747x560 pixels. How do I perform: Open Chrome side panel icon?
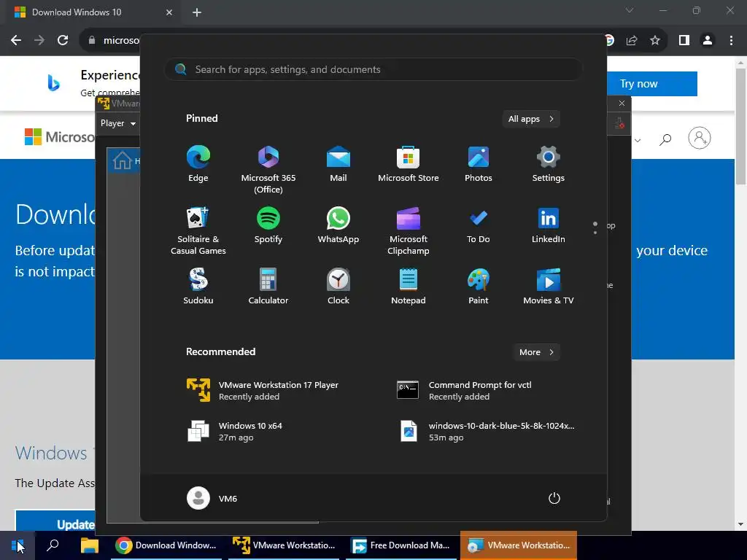(684, 41)
